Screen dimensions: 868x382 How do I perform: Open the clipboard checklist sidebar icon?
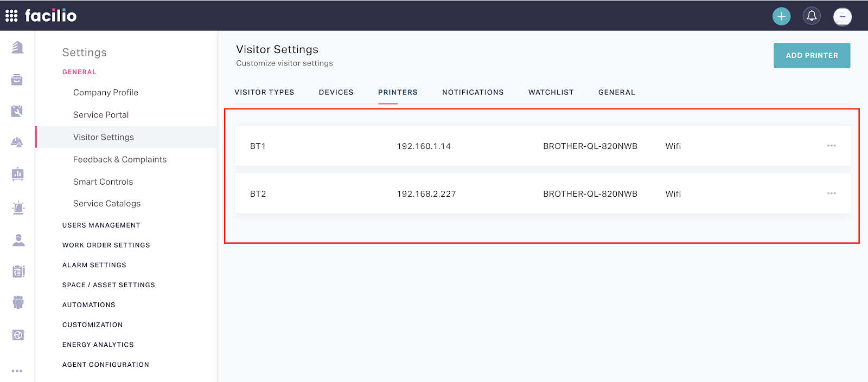click(x=18, y=271)
